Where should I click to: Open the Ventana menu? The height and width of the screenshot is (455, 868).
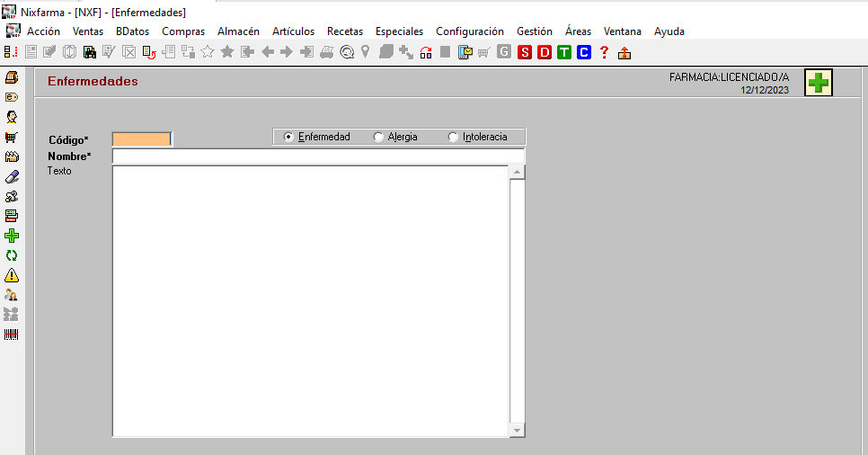622,31
